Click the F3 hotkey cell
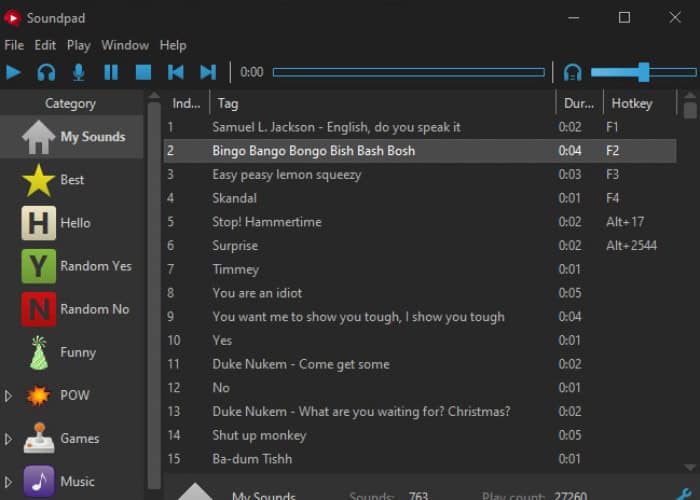Viewport: 700px width, 500px height. (x=612, y=175)
